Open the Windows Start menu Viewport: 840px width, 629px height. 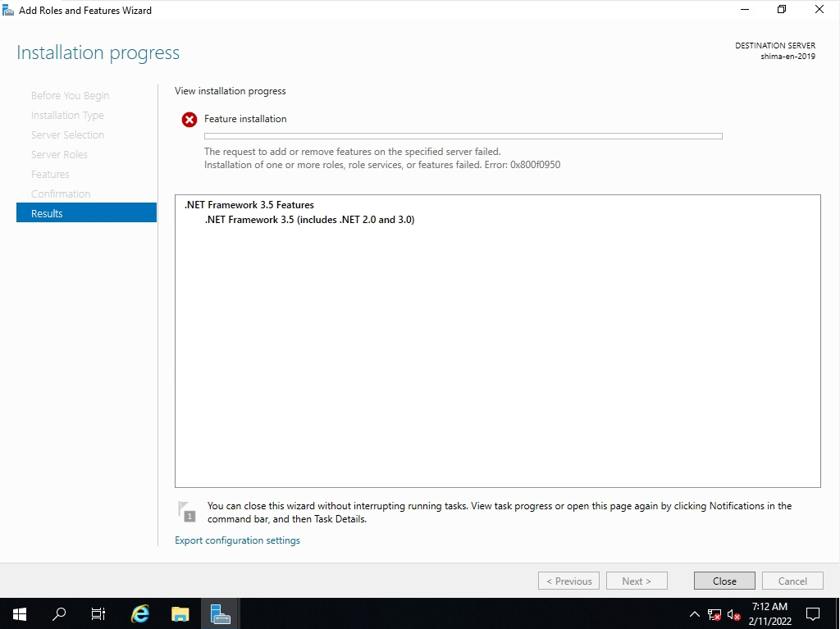pyautogui.click(x=20, y=613)
